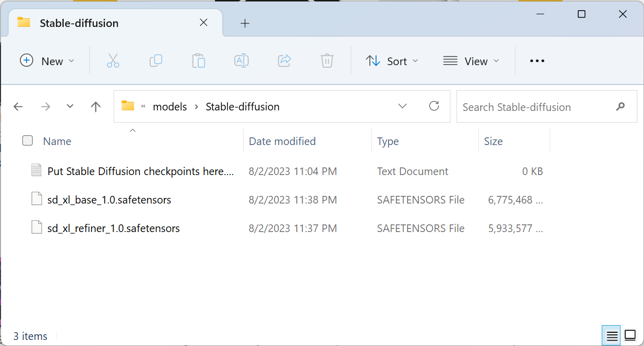Expand chevron after models in path

coord(196,107)
